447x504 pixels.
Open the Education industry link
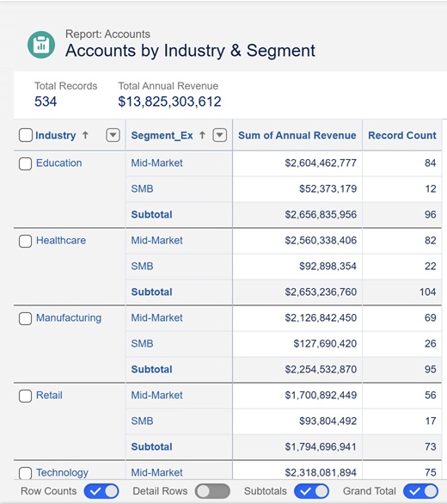pos(58,163)
